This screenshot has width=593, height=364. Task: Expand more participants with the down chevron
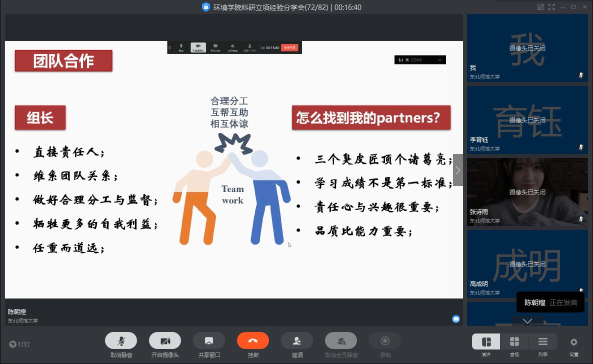pyautogui.click(x=527, y=321)
